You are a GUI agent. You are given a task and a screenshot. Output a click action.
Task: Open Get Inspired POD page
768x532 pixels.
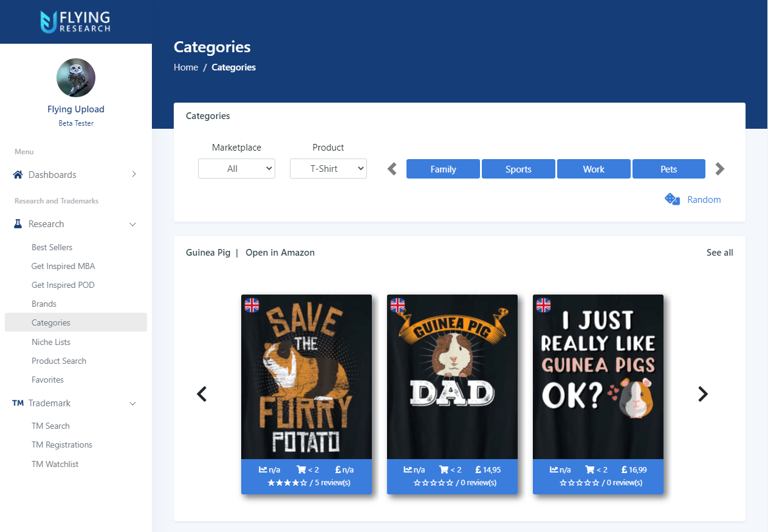(63, 285)
